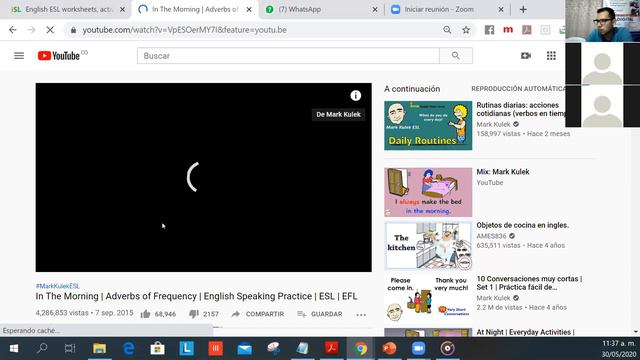Open the blue 'L' app on taskbar
The image size is (640, 360).
click(187, 348)
